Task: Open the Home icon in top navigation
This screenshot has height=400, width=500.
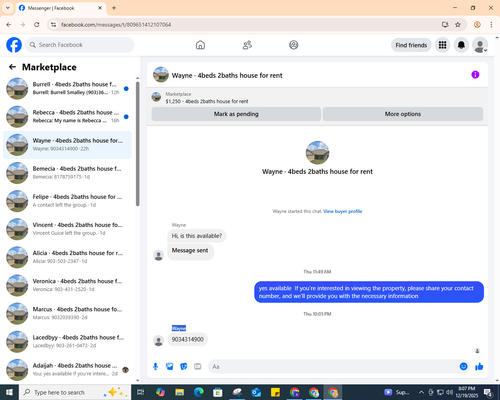Action: [200, 45]
